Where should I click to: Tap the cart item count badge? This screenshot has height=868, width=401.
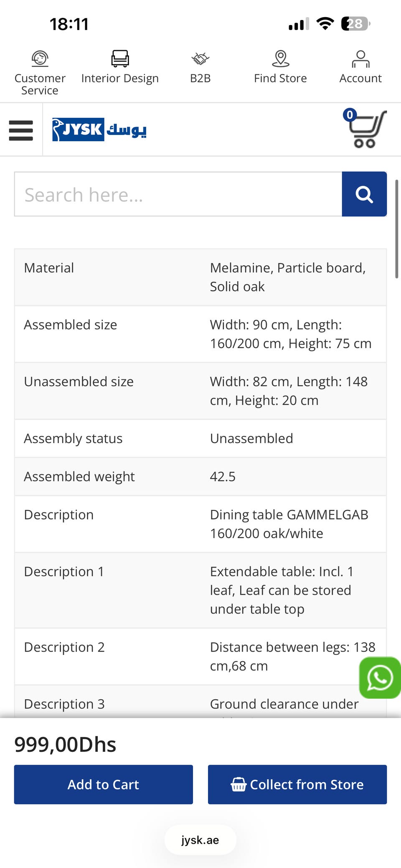tap(350, 115)
